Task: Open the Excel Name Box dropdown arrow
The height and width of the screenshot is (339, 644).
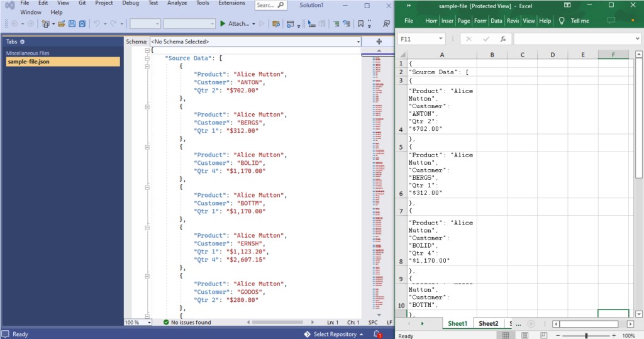Action: tap(440, 38)
